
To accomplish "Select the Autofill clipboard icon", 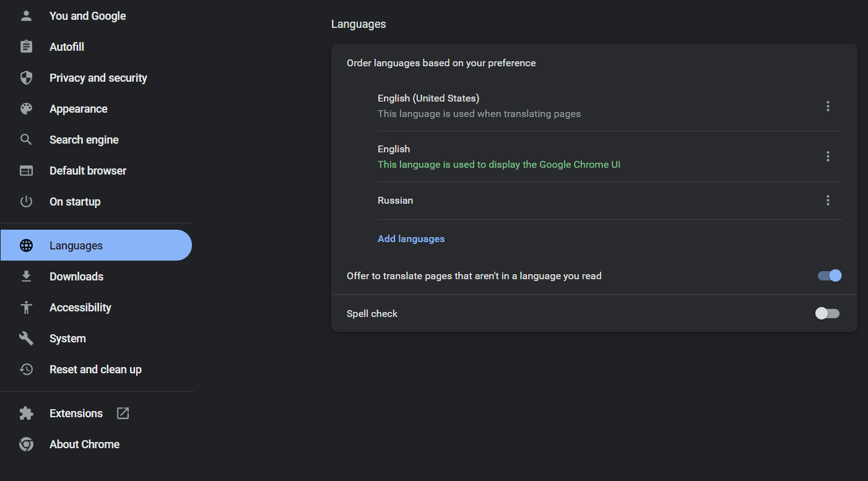I will click(26, 46).
